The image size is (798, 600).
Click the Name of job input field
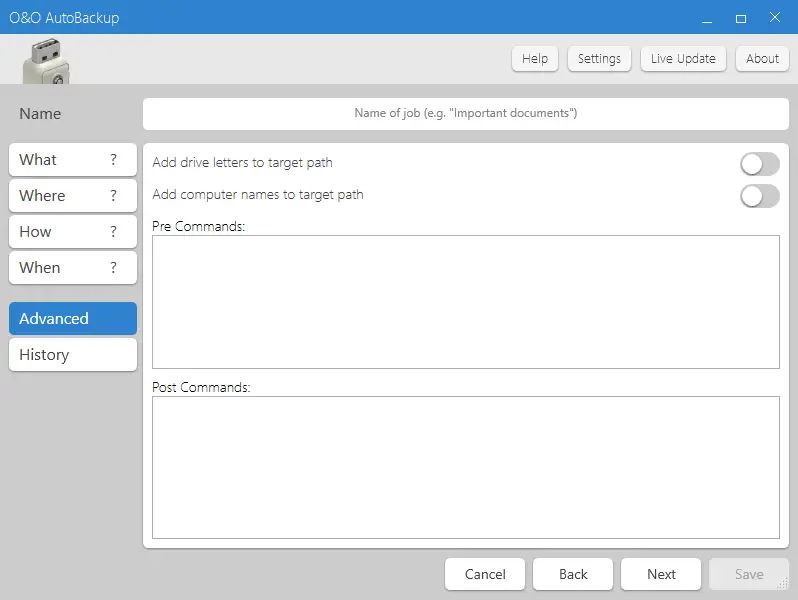466,113
